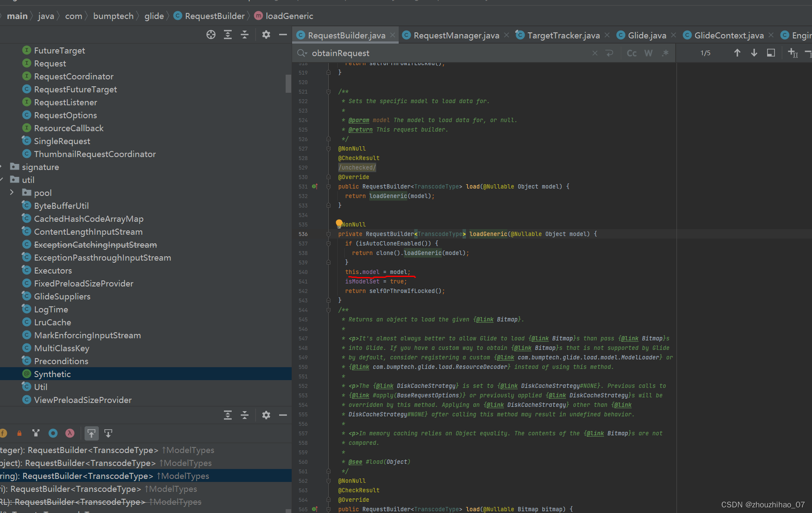The image size is (812, 513).
Task: Toggle show fields filter in structure
Action: (3, 433)
